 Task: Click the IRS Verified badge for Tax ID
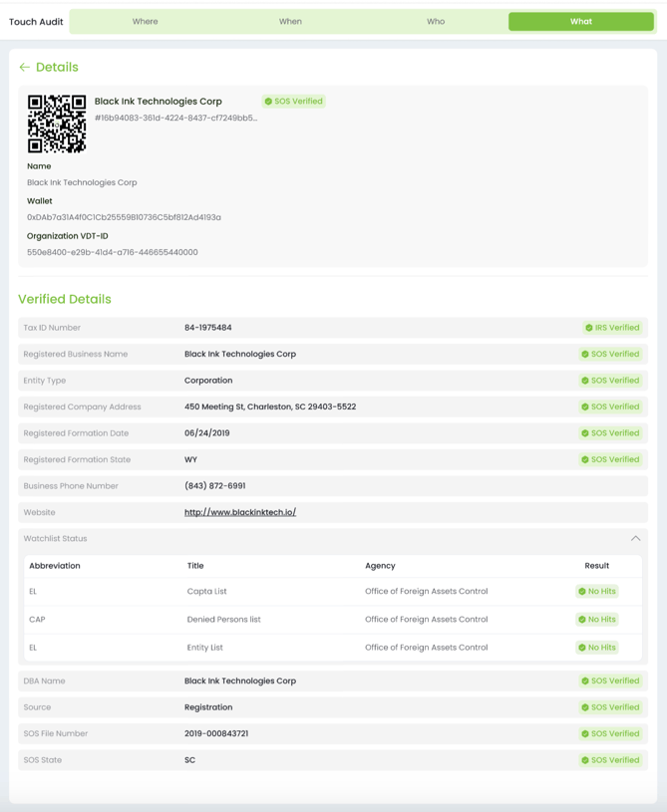pos(612,327)
